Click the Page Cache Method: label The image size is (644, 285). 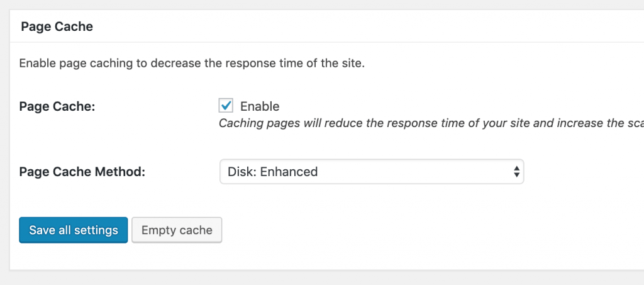point(82,172)
